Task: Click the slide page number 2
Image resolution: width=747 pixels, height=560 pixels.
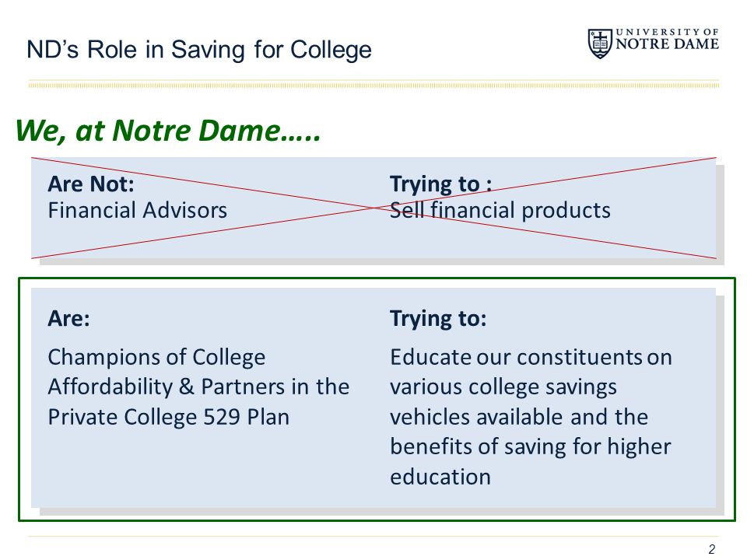Action: (x=712, y=549)
